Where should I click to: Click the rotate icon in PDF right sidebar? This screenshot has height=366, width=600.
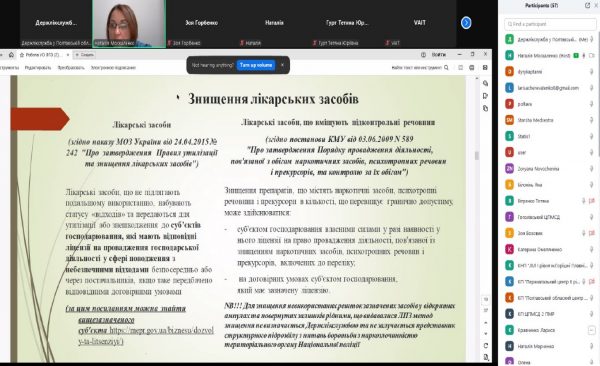click(x=486, y=345)
